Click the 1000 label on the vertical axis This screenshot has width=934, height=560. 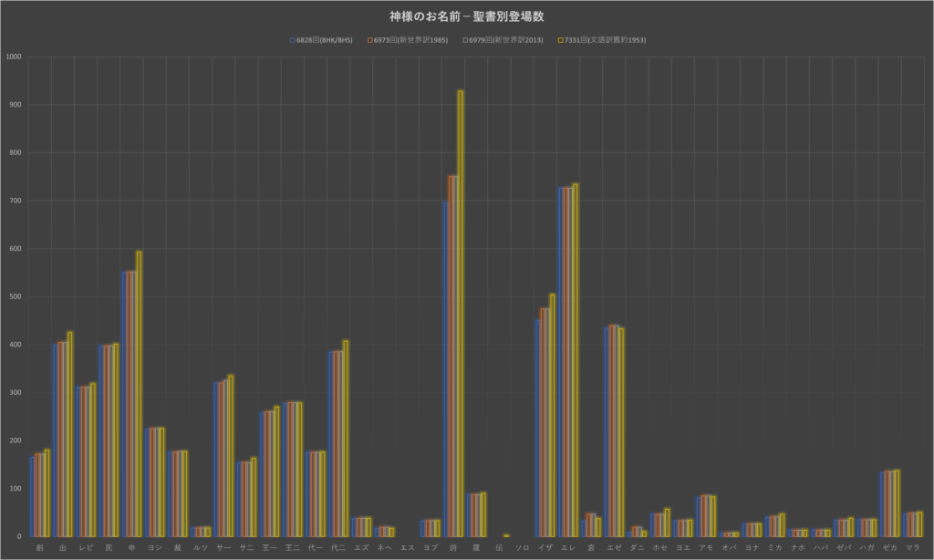pos(14,57)
